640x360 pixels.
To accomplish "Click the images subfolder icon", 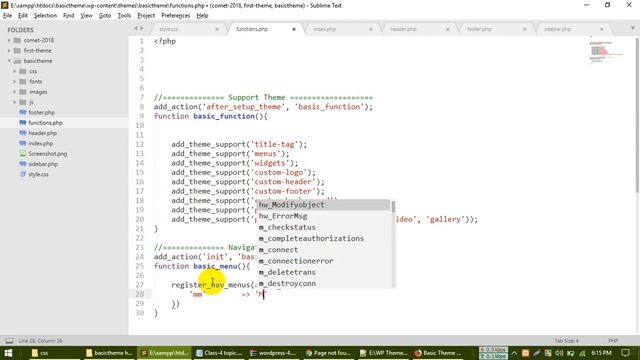I will [x=23, y=92].
